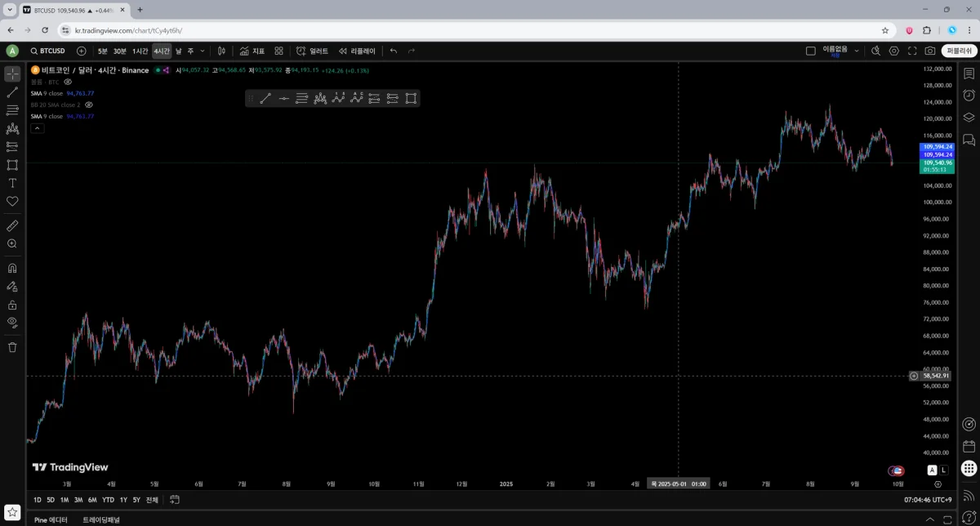Toggle magnet mode
Viewport: 980px width, 526px height.
(x=12, y=268)
